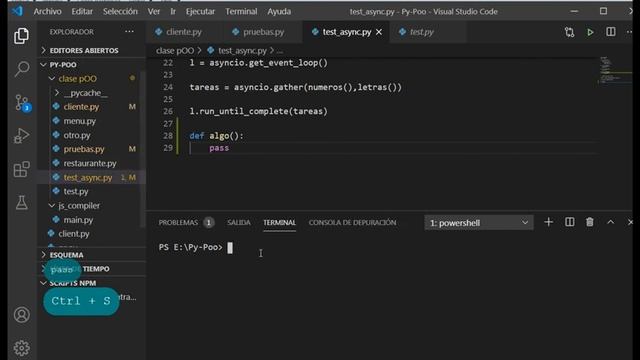Open the Accounts menu icon
The height and width of the screenshot is (360, 640).
[x=21, y=315]
